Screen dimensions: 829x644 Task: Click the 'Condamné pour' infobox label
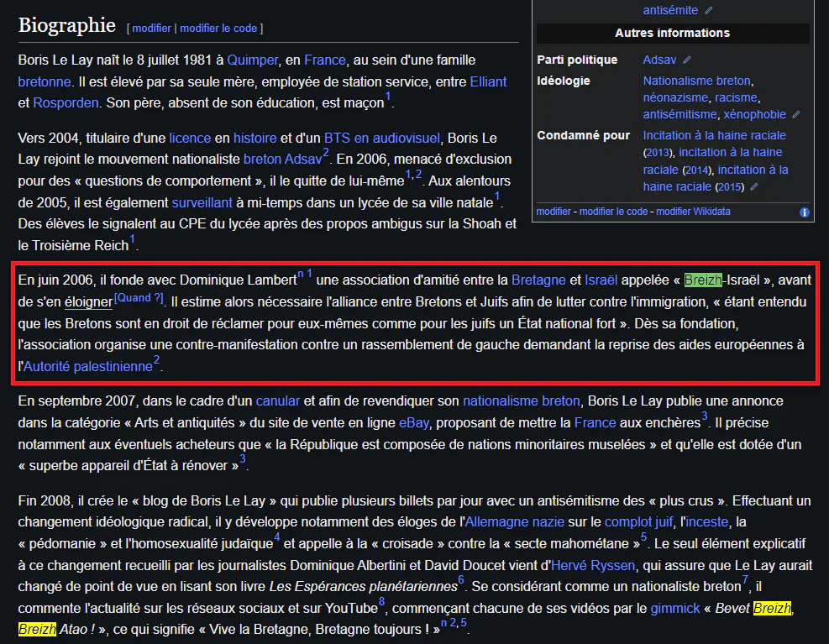584,135
